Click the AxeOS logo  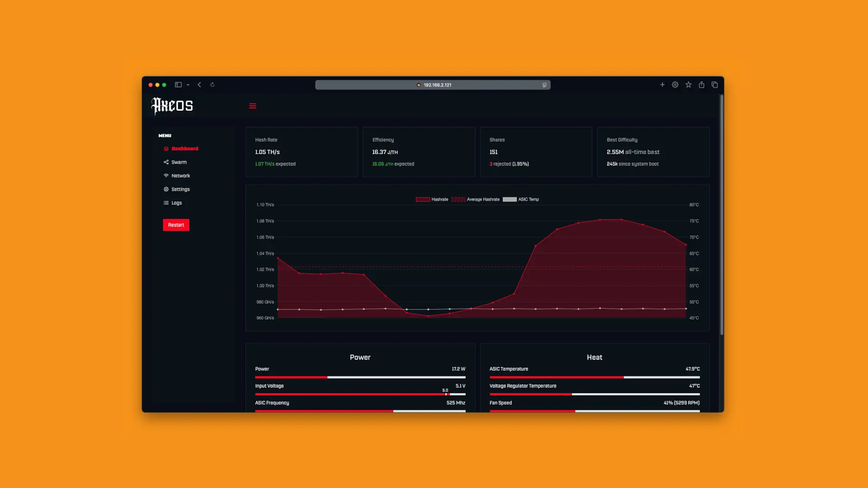[172, 106]
